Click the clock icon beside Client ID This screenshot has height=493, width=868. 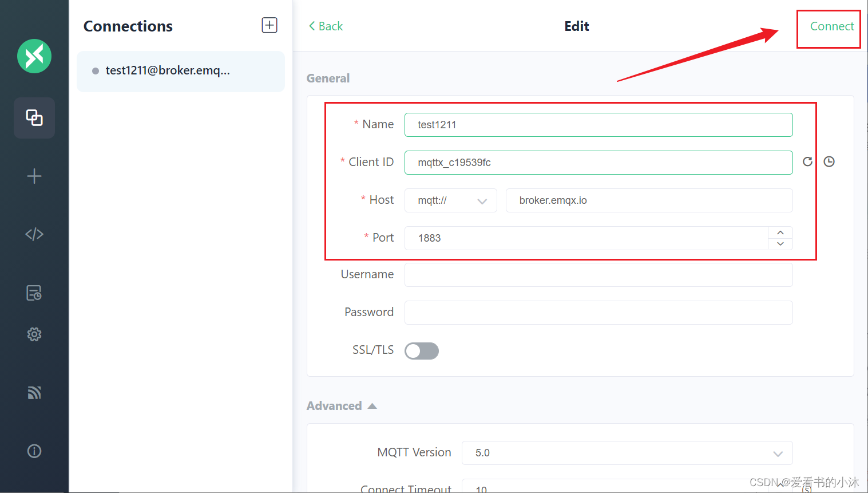point(829,161)
